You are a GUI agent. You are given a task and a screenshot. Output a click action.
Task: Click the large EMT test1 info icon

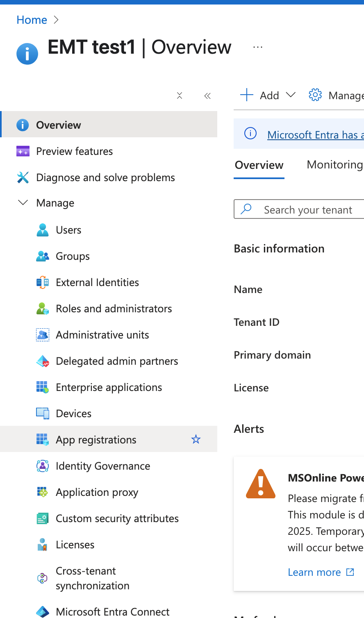(27, 54)
